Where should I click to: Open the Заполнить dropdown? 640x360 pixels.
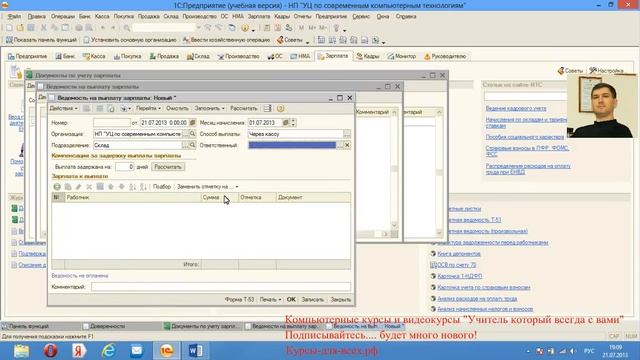coord(209,109)
